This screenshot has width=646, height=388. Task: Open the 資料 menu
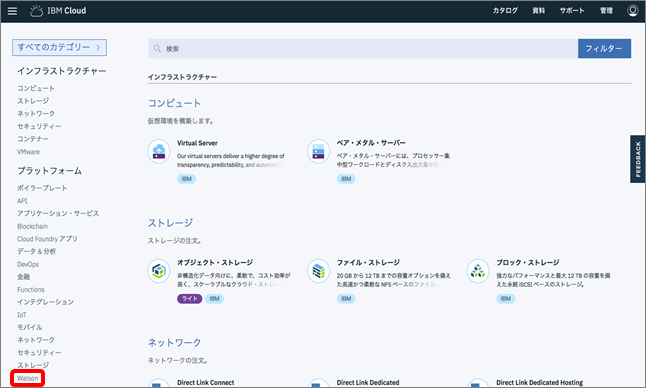point(538,11)
